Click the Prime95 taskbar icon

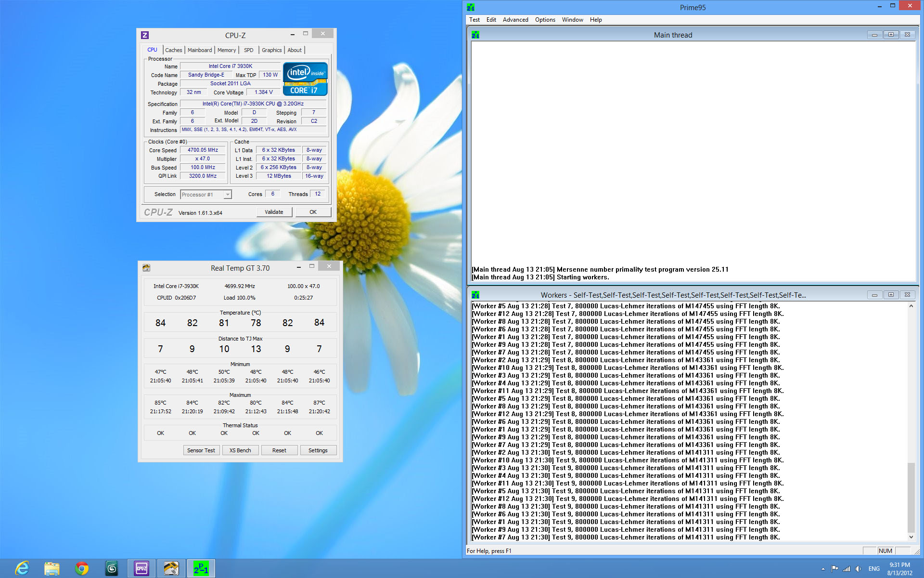coord(201,568)
